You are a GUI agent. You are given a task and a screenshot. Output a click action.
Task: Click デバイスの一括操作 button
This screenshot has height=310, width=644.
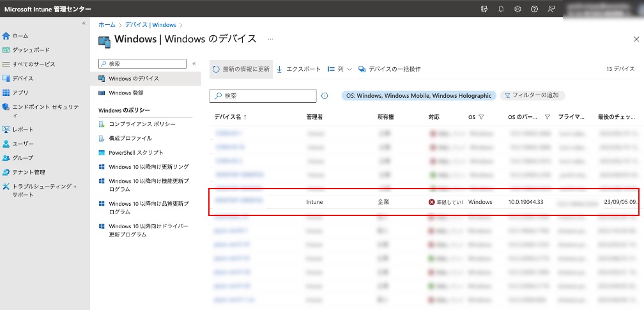pyautogui.click(x=389, y=69)
